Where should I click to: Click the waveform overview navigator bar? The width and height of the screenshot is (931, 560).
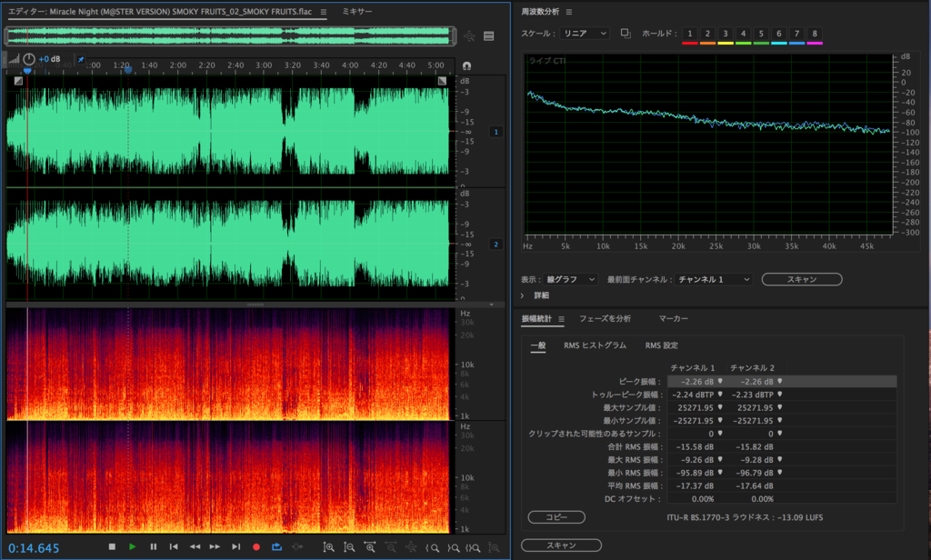pyautogui.click(x=230, y=36)
